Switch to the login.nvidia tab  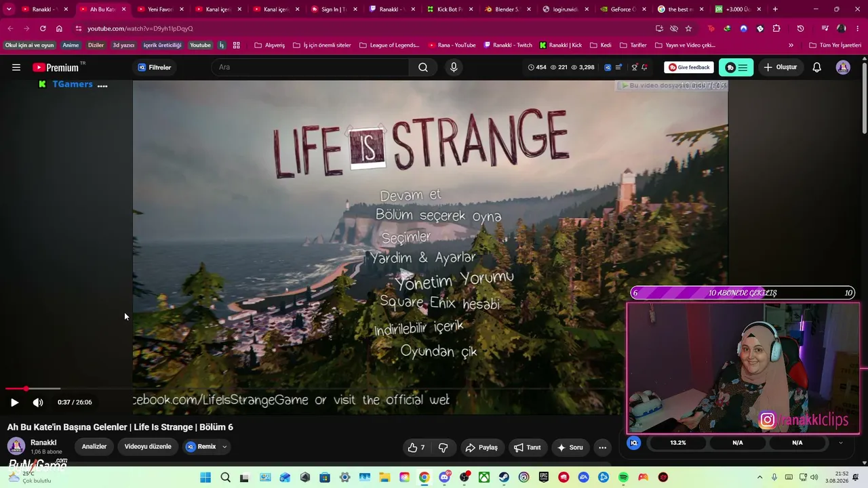click(x=566, y=9)
